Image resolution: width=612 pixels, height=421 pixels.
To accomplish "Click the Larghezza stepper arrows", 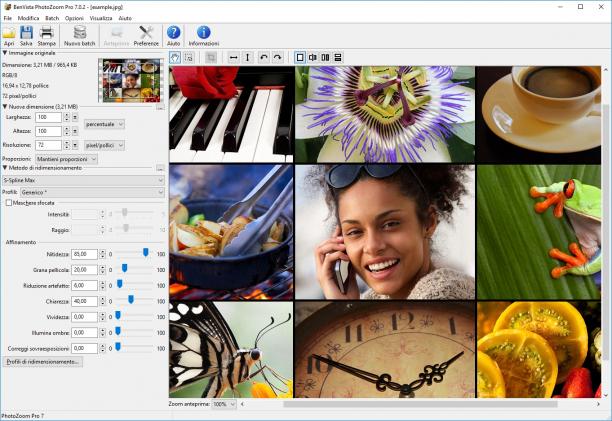I will 67,117.
